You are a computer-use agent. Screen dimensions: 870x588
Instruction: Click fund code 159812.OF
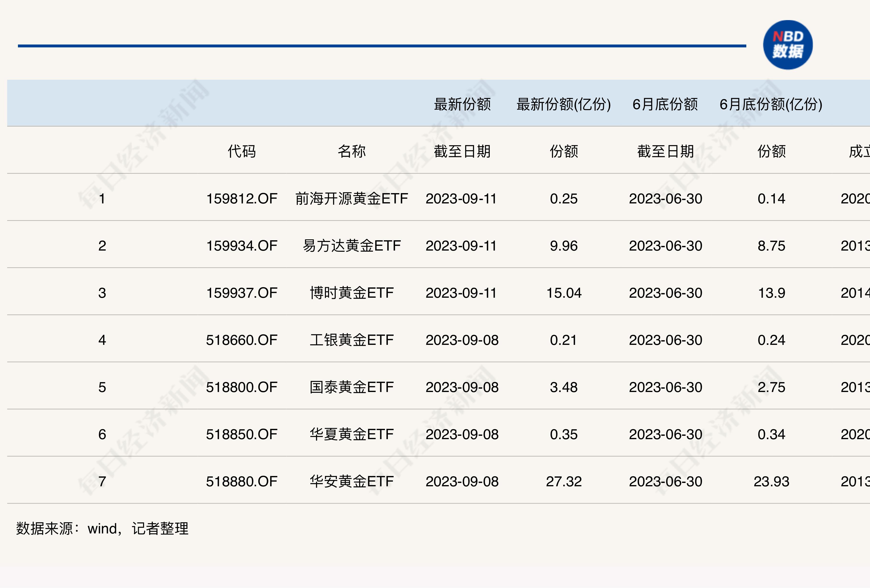(242, 198)
